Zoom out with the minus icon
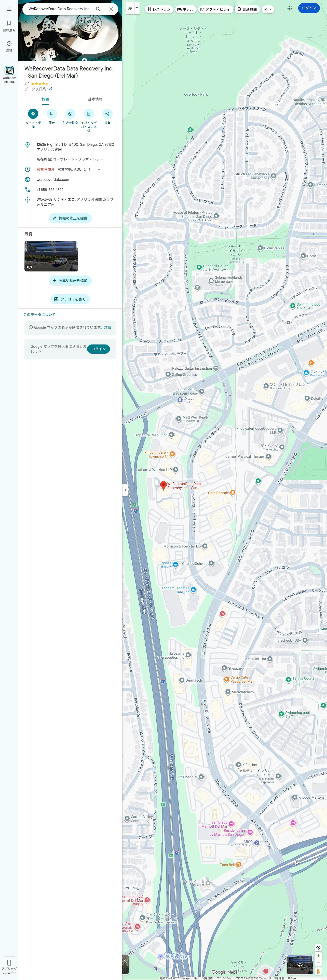 pyautogui.click(x=318, y=963)
